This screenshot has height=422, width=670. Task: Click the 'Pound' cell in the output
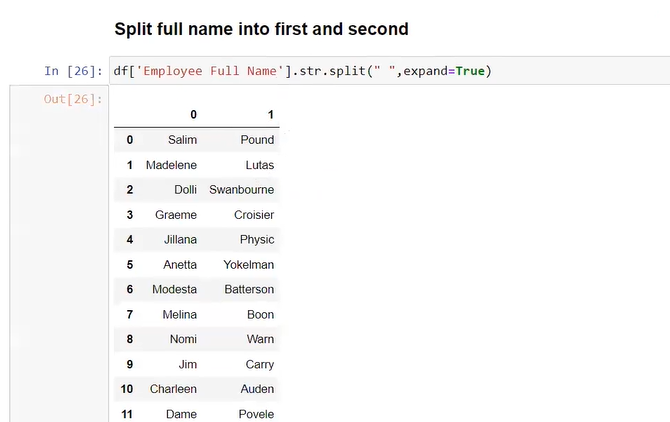tap(257, 140)
